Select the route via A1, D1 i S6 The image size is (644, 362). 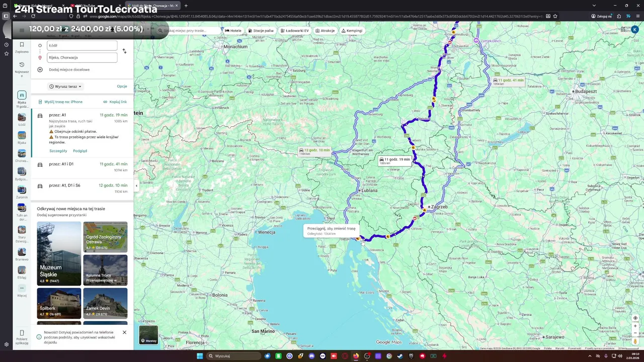coord(83,189)
